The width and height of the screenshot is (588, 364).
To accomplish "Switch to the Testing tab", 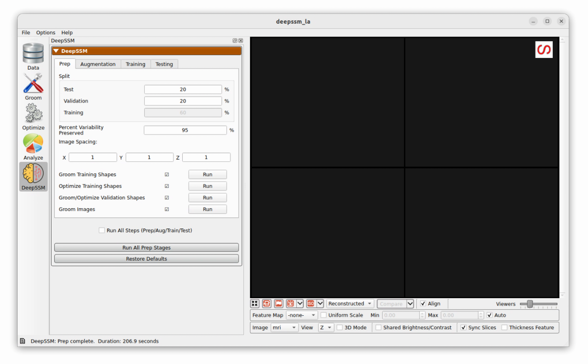I will [164, 64].
